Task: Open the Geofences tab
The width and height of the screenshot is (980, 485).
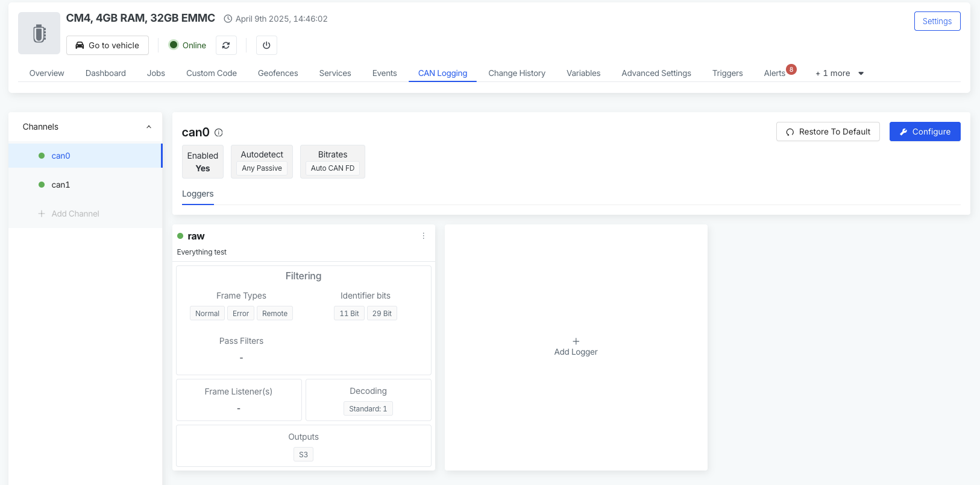Action: point(278,73)
